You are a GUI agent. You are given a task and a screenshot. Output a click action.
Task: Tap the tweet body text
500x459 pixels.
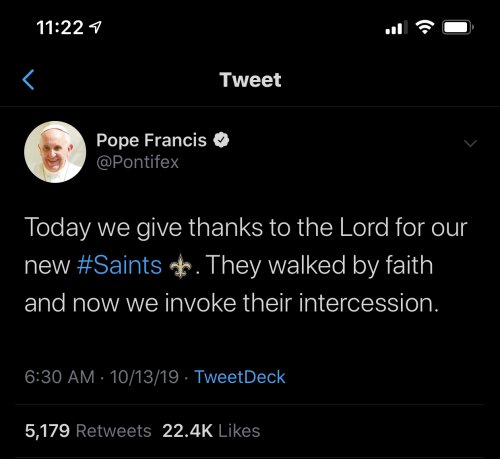click(x=246, y=265)
